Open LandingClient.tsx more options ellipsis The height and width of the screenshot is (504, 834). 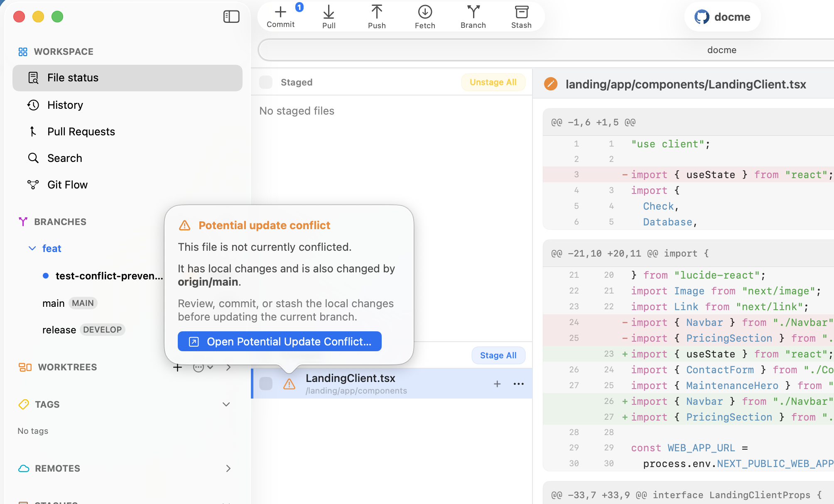519,384
